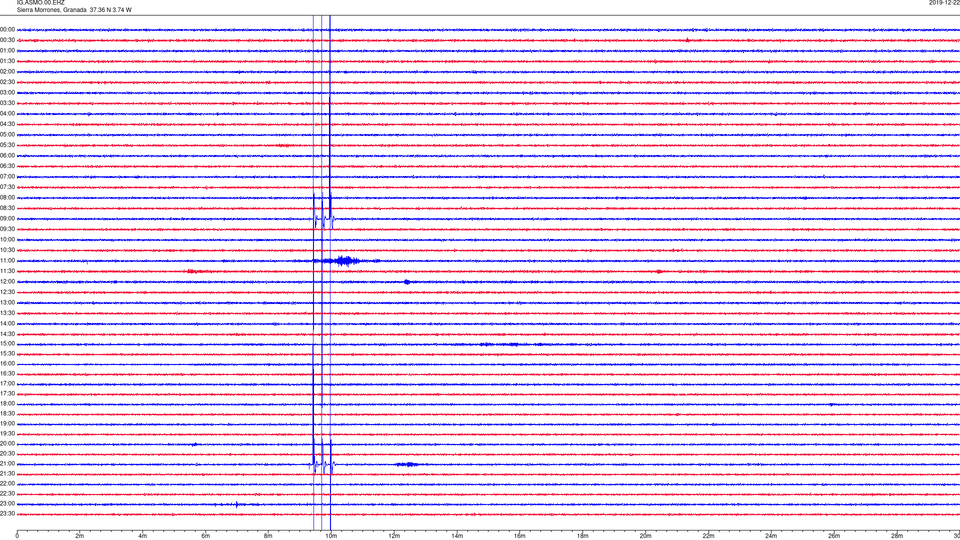Select the 02:30 trace time label
960x540 pixels.
pyautogui.click(x=7, y=82)
